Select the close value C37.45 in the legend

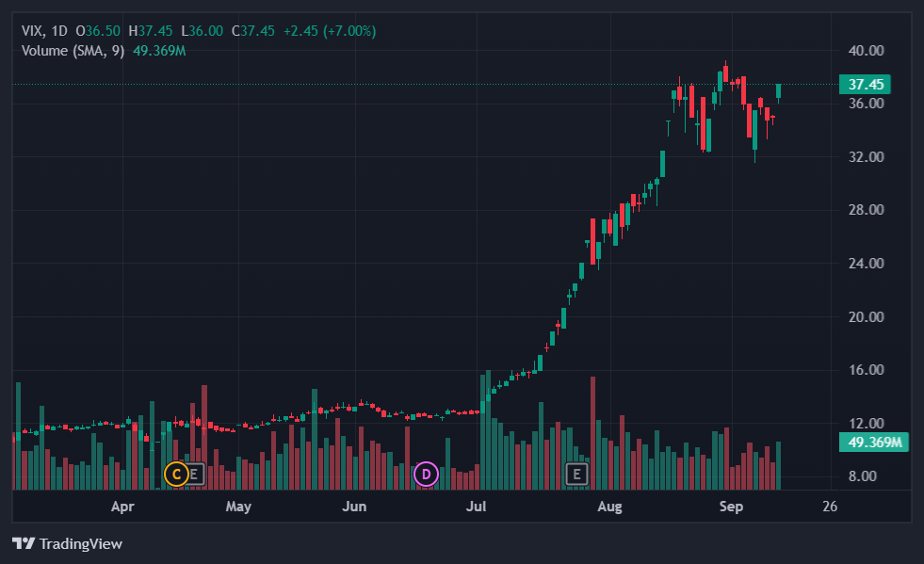[252, 31]
